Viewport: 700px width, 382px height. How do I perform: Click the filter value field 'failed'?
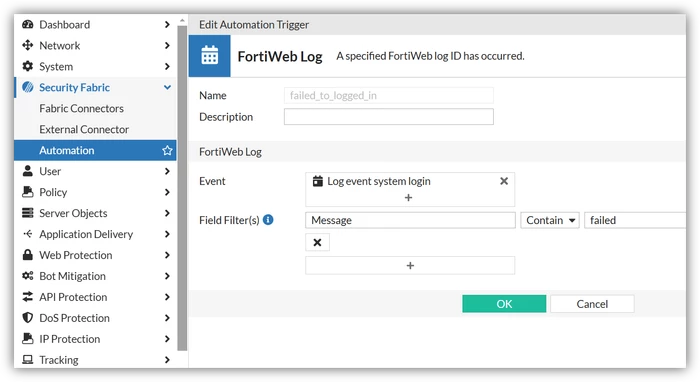[635, 220]
